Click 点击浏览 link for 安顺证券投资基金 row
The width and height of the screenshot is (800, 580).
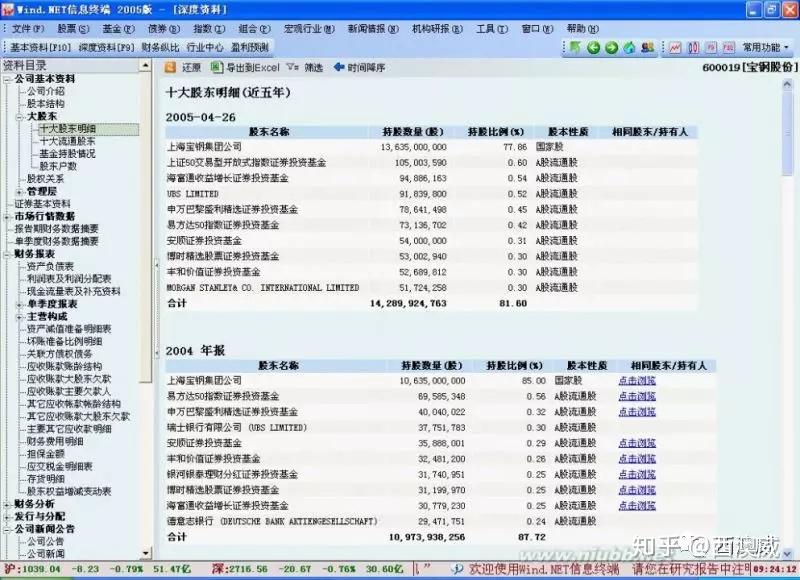pos(637,443)
